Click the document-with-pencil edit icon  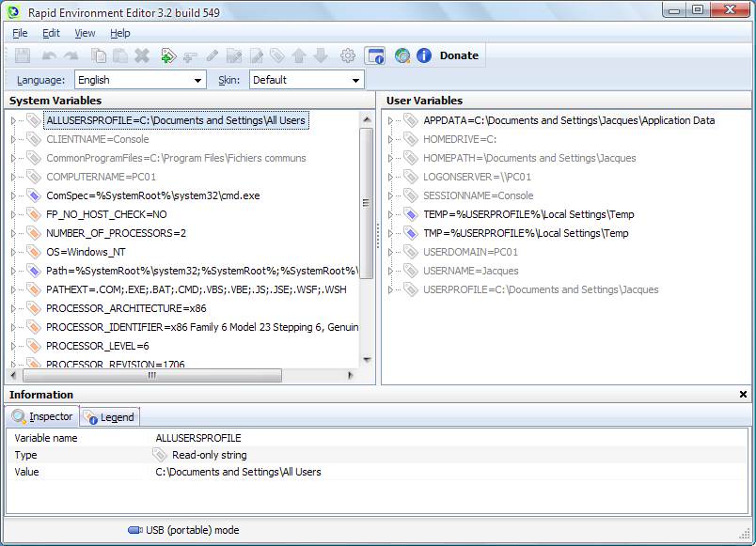[x=257, y=55]
